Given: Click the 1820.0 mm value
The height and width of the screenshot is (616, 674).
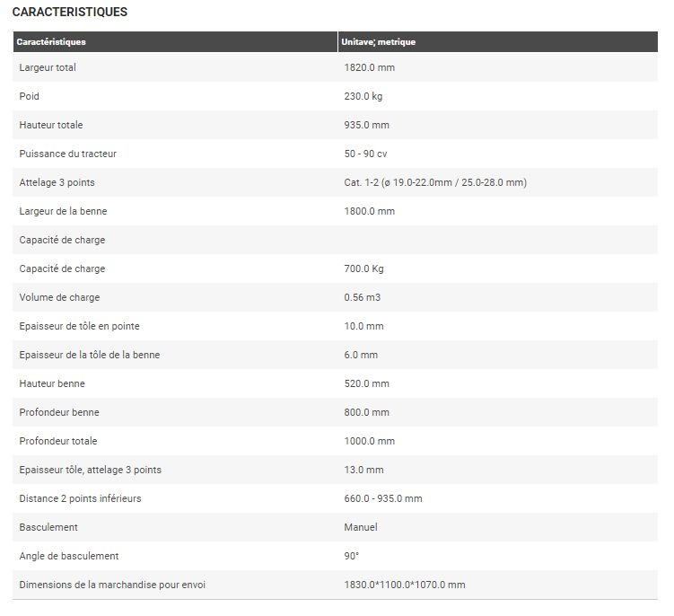Looking at the screenshot, I should tap(369, 67).
